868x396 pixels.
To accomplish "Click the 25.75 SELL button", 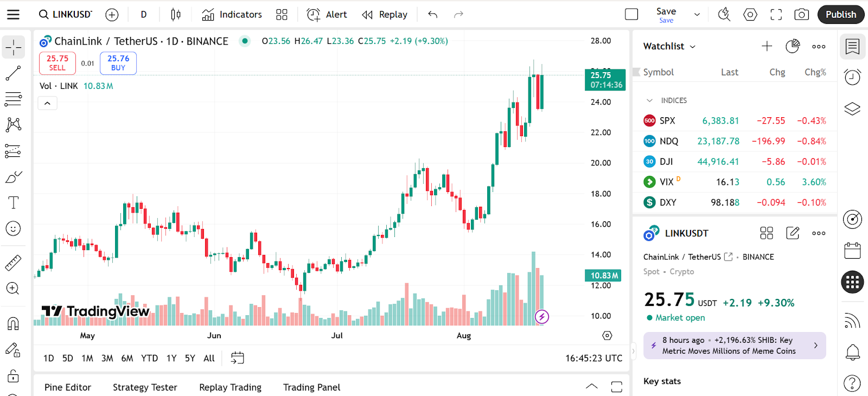I will coord(58,63).
